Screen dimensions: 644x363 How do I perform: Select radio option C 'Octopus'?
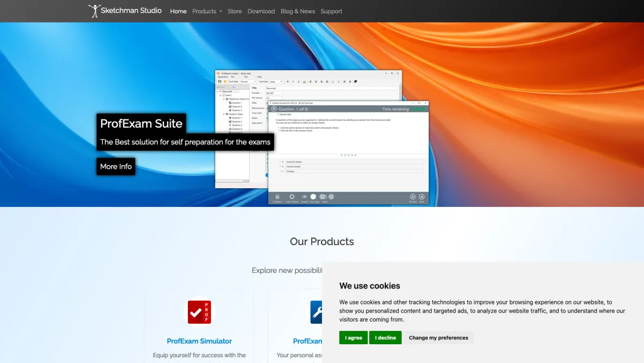point(280,171)
